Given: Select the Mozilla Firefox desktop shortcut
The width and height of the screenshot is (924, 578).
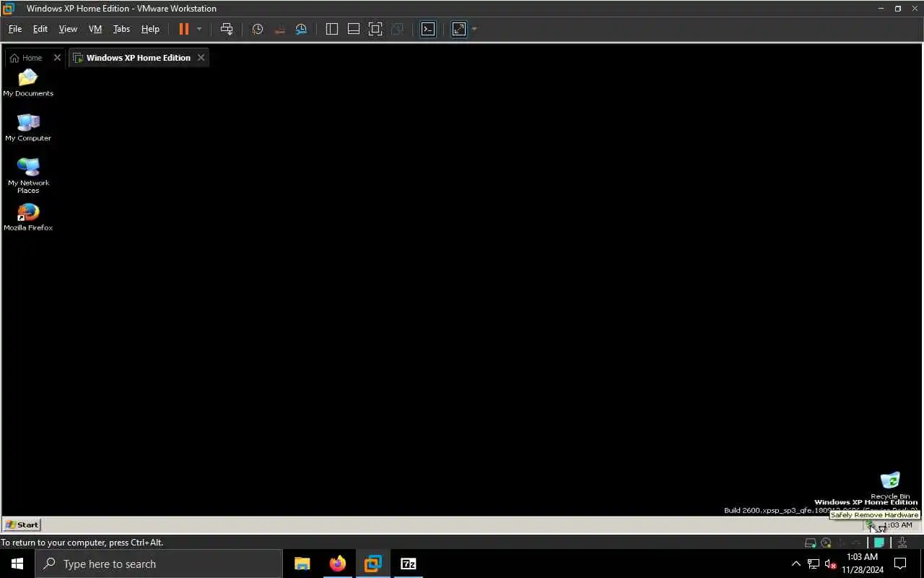Looking at the screenshot, I should pos(28,217).
